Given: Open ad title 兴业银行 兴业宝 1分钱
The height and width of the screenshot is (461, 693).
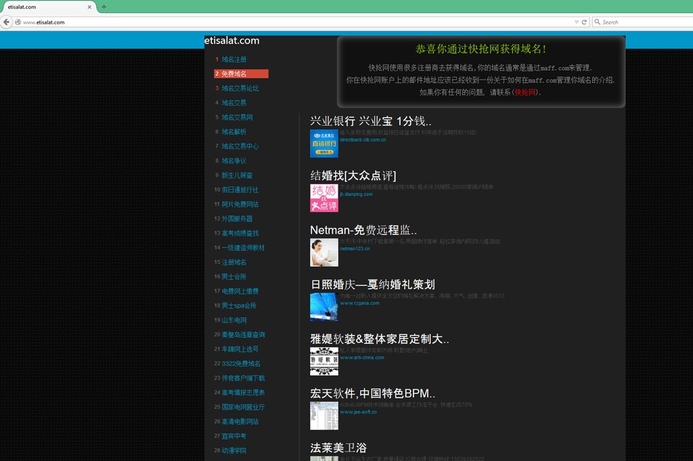Looking at the screenshot, I should tap(370, 121).
